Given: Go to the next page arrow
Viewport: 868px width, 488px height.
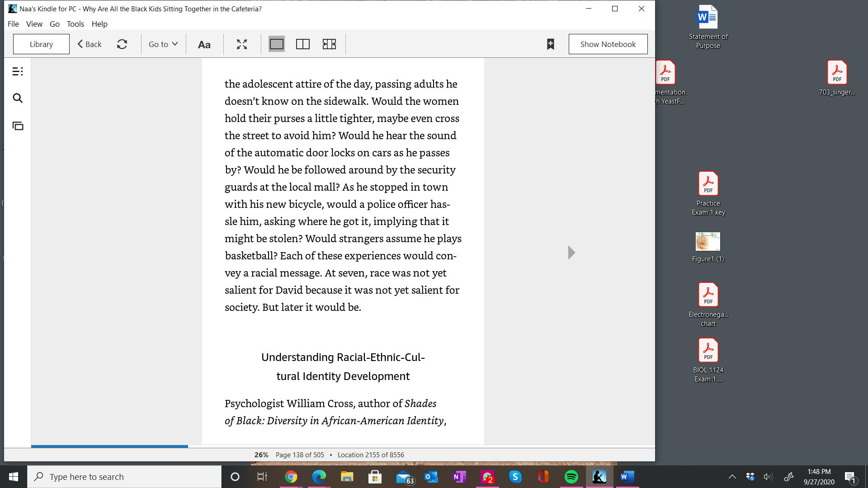Looking at the screenshot, I should [571, 253].
